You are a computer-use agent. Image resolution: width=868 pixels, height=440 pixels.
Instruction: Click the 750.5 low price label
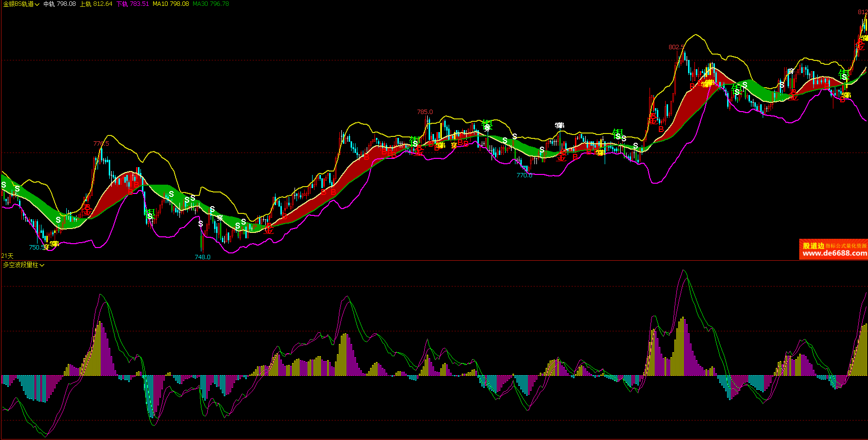[36, 248]
